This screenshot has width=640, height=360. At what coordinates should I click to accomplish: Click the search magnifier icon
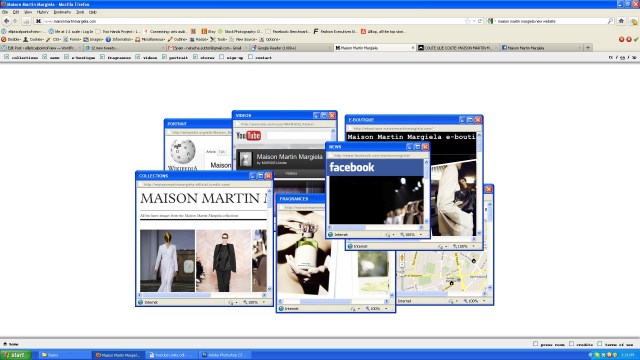(x=610, y=21)
